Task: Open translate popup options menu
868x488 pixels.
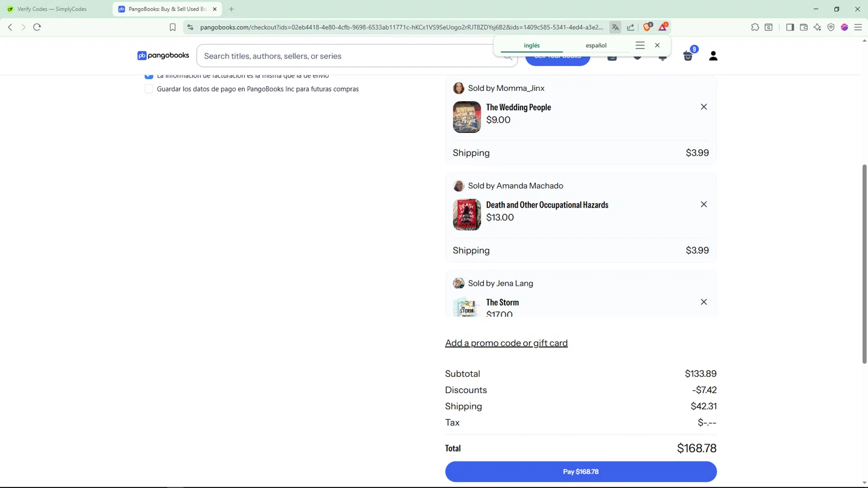Action: tap(640, 45)
